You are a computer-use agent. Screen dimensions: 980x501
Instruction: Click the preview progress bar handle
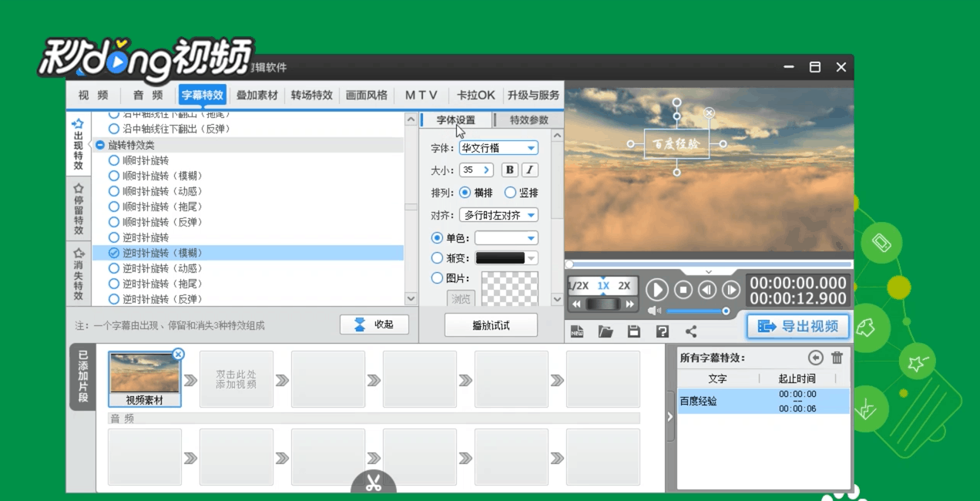pyautogui.click(x=569, y=264)
